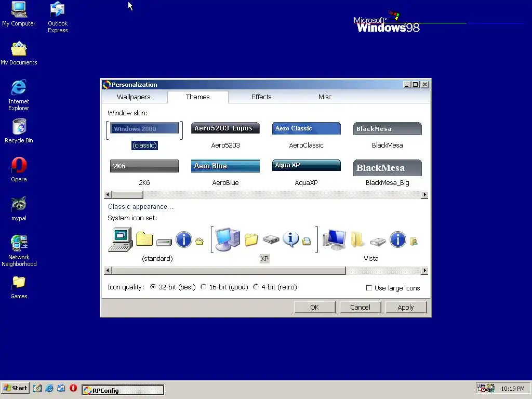The width and height of the screenshot is (532, 399).
Task: Select the XP system icon set
Action: [264, 244]
